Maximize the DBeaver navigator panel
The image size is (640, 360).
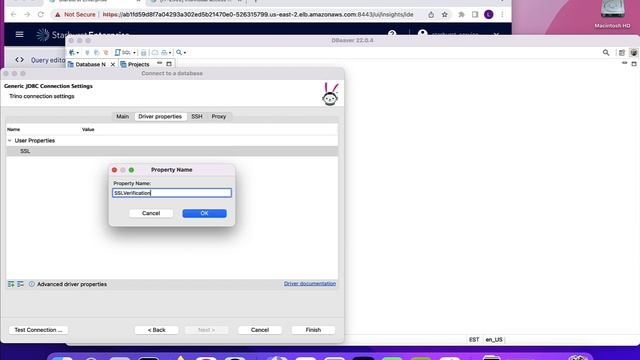click(x=169, y=64)
